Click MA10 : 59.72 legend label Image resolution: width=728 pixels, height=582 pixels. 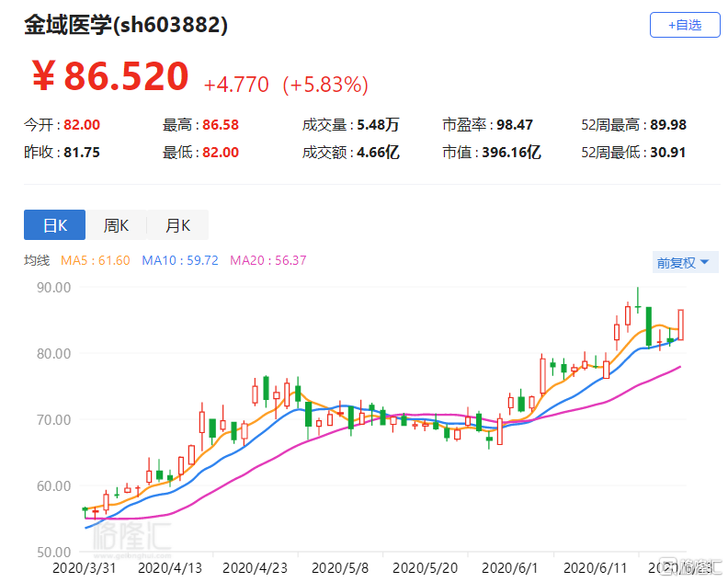click(180, 260)
